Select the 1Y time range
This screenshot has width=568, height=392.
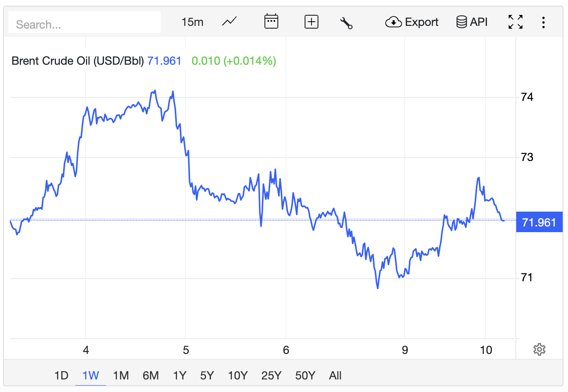[180, 376]
